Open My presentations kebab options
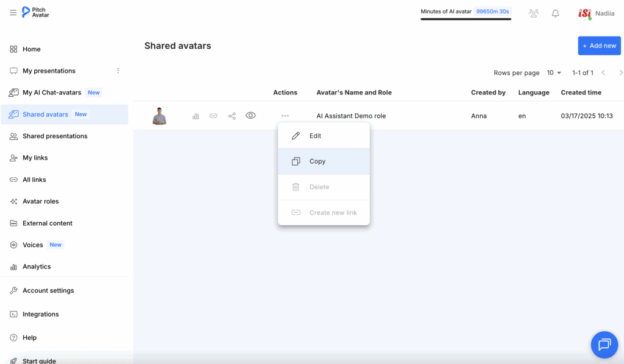The image size is (624, 364). [118, 71]
